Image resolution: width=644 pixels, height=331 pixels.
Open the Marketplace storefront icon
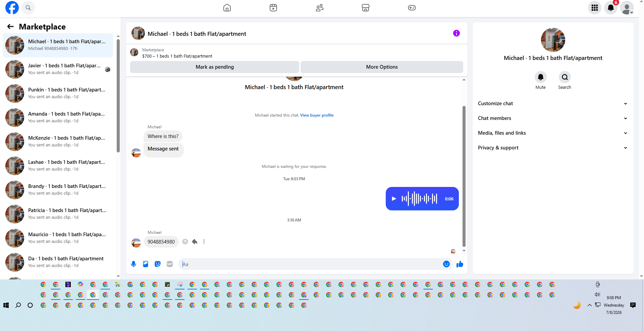pyautogui.click(x=366, y=8)
